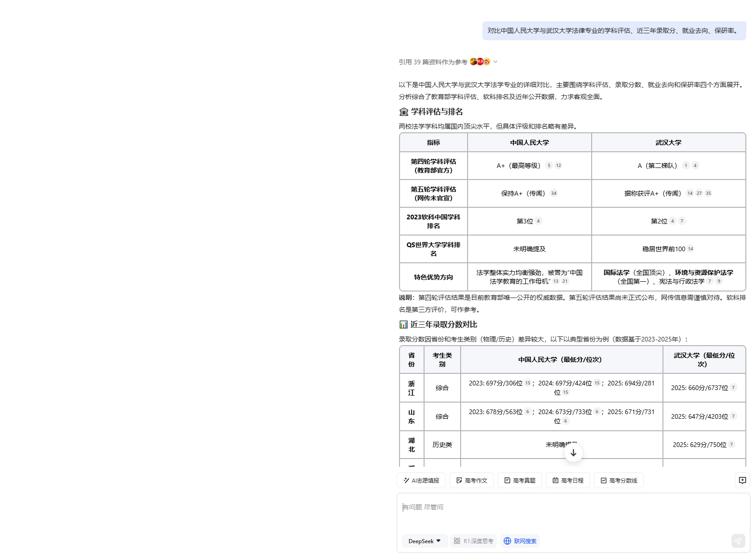756x558 pixels.
Task: Open citation 4 beside 第3位
Action: (x=538, y=221)
